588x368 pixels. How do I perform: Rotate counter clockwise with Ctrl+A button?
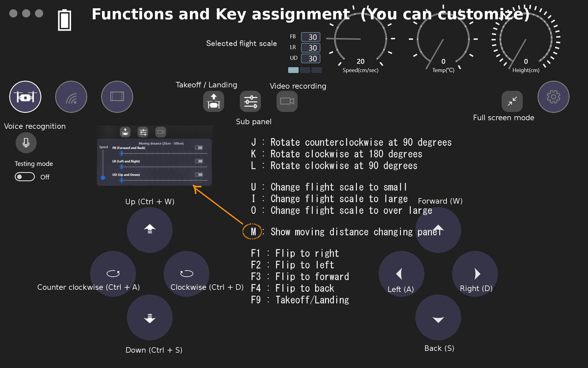[x=113, y=273]
